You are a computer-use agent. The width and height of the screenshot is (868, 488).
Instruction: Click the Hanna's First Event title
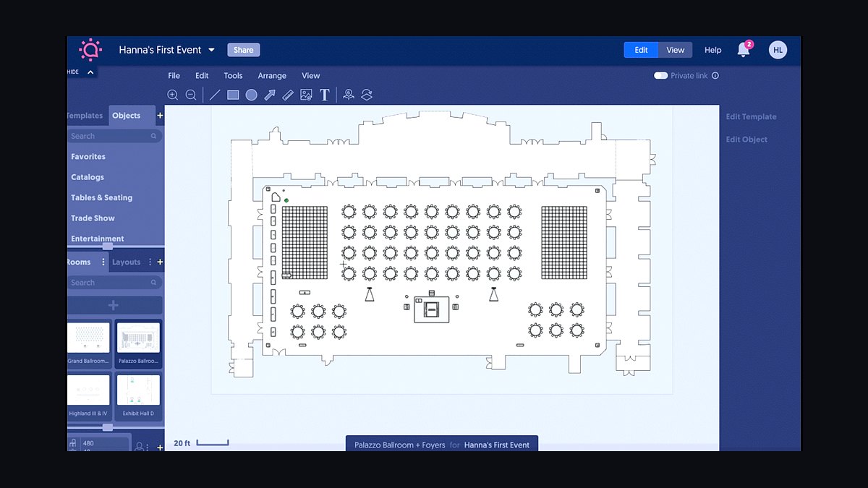click(x=161, y=50)
